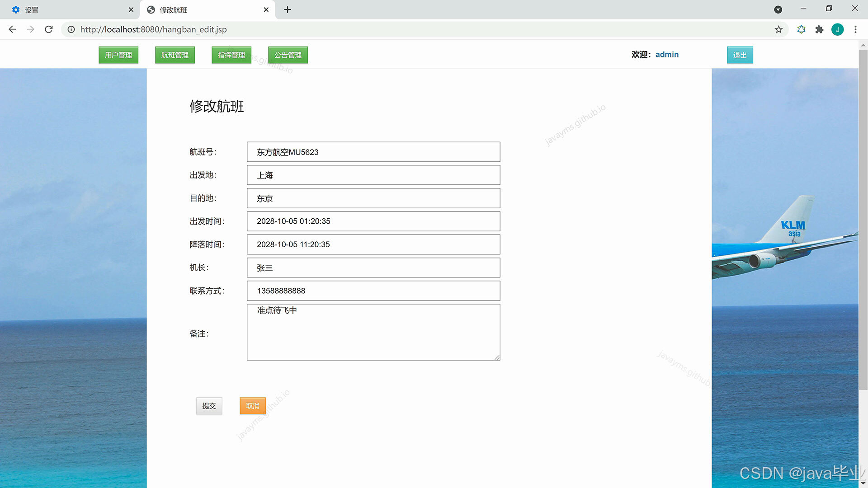
Task: Click the admin username link
Action: point(667,55)
